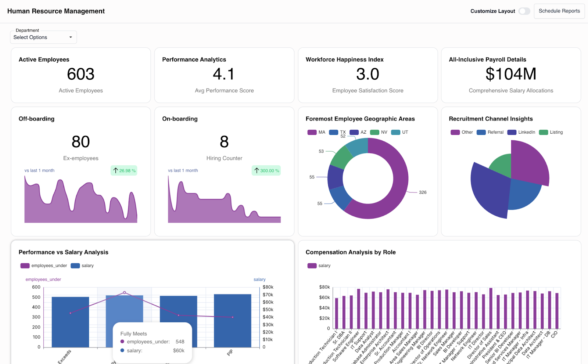Enable the Customize Layout toggle switch
The image size is (588, 364).
tap(524, 11)
